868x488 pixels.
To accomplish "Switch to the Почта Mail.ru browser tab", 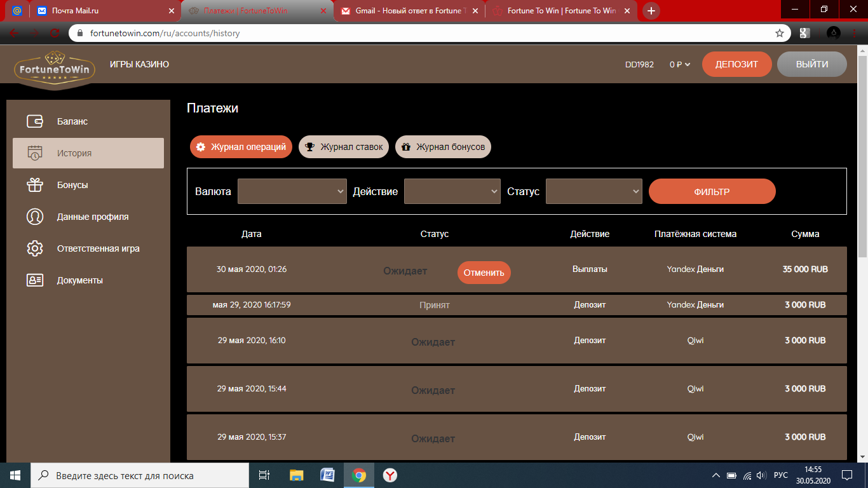I will (105, 11).
